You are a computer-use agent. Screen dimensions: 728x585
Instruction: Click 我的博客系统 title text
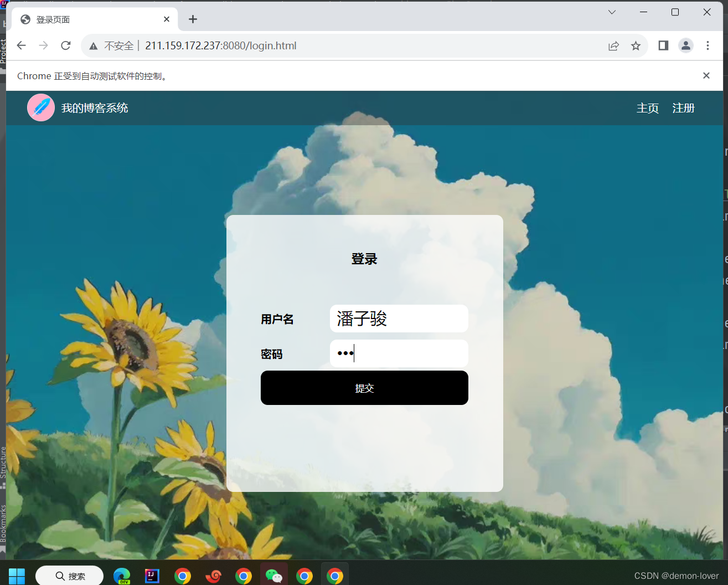click(95, 108)
